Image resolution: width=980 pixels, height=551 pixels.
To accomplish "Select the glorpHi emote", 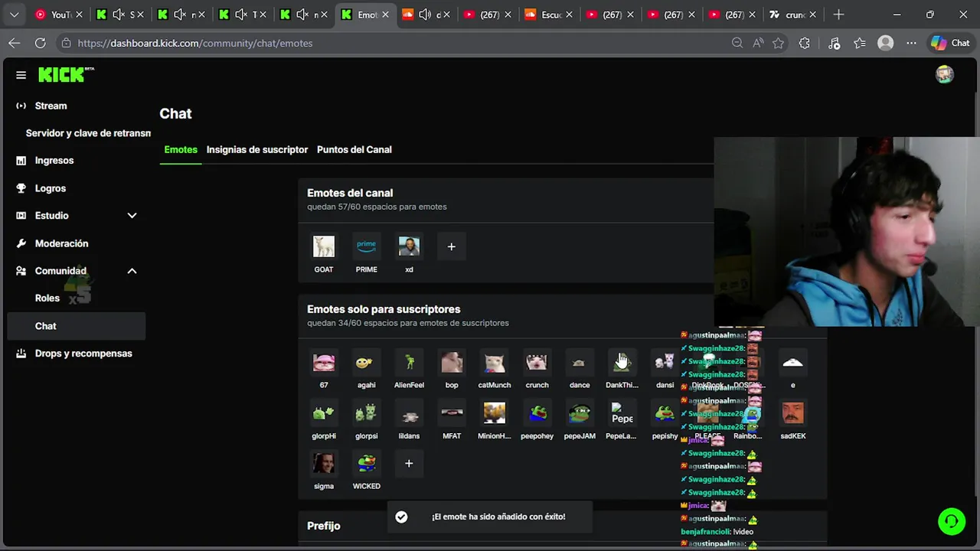I will click(x=324, y=413).
